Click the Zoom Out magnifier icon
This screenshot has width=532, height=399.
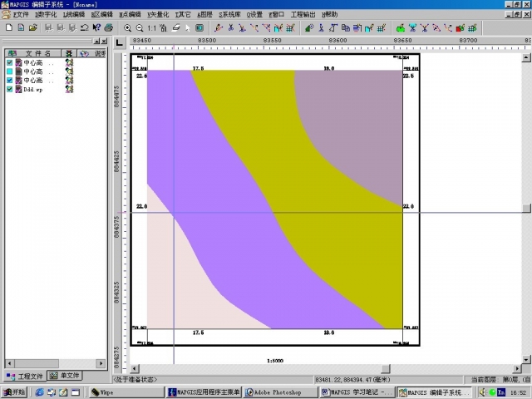pos(139,27)
